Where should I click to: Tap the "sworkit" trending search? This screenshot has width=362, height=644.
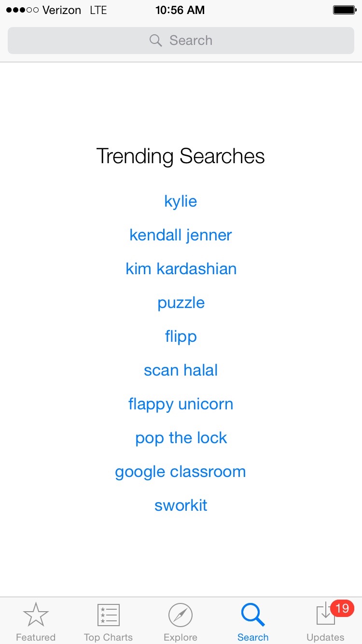tap(181, 505)
